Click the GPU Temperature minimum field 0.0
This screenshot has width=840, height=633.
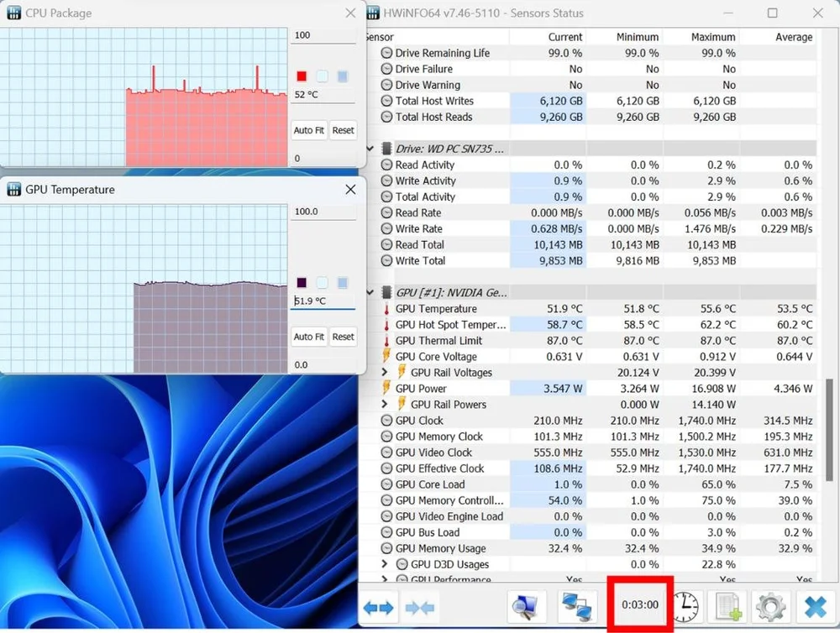323,364
